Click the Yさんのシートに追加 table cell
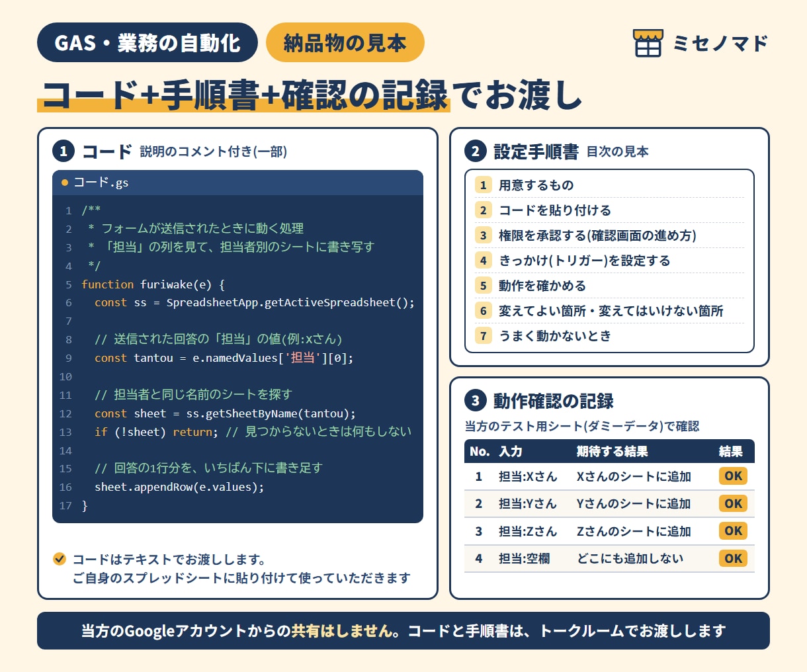Viewport: 807px width, 672px height. point(634,503)
